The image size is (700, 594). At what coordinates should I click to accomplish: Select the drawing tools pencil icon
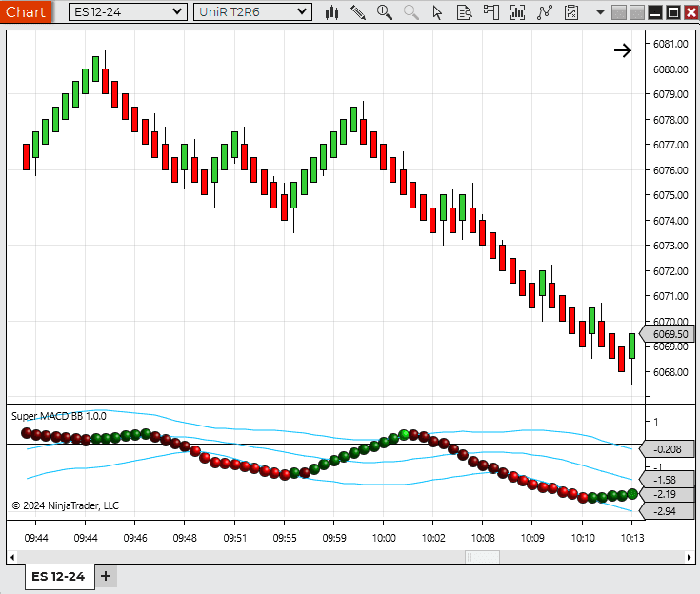(358, 12)
